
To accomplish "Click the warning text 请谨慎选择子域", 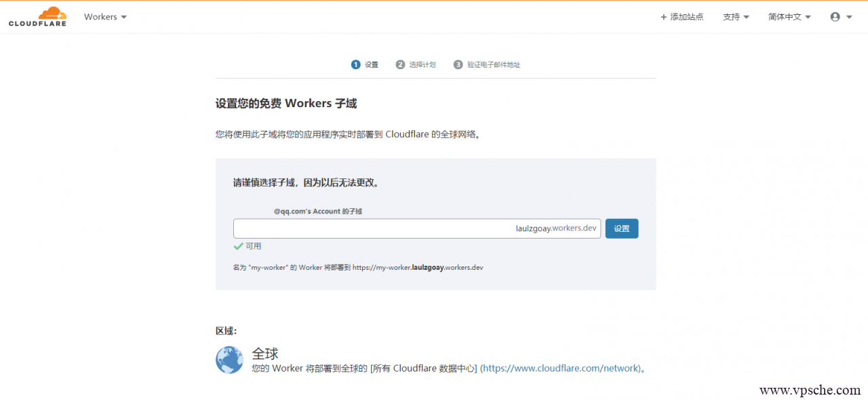I will click(306, 183).
